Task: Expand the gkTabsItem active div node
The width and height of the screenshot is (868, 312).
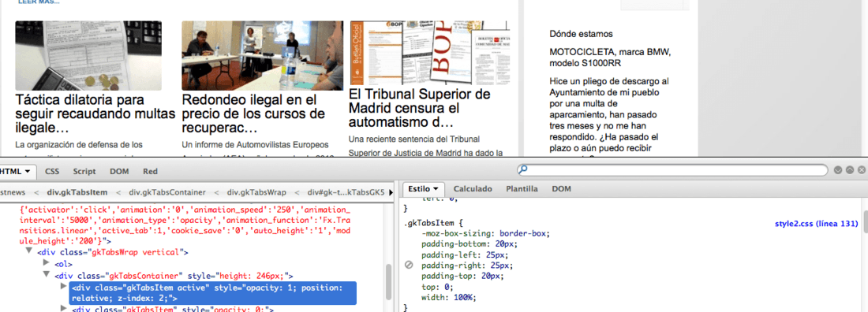Action: [64, 287]
